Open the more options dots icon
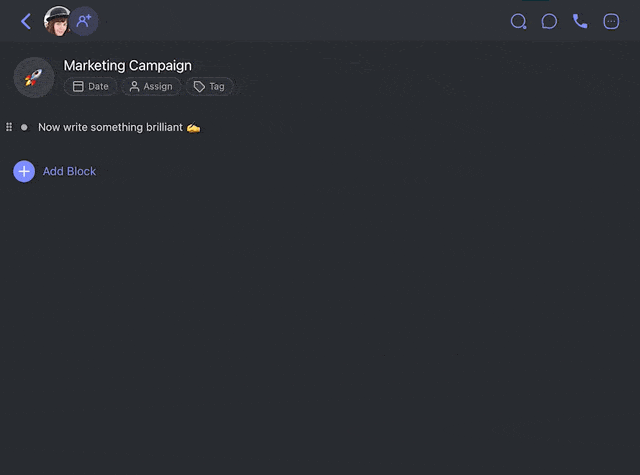This screenshot has width=640, height=475. [x=611, y=21]
